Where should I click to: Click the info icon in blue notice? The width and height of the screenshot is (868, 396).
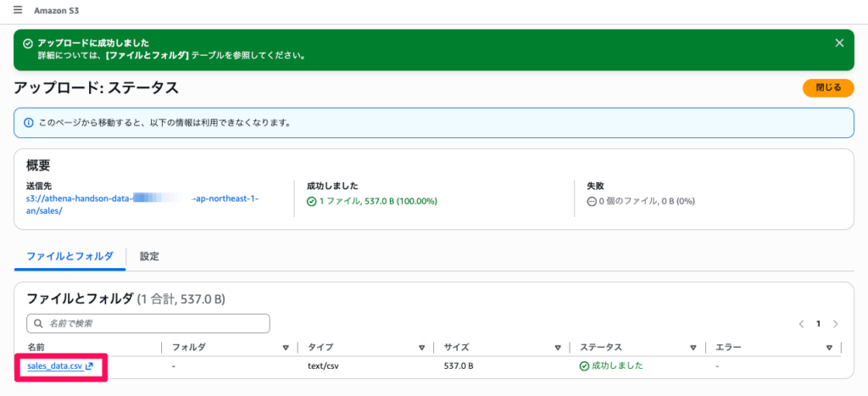[29, 122]
